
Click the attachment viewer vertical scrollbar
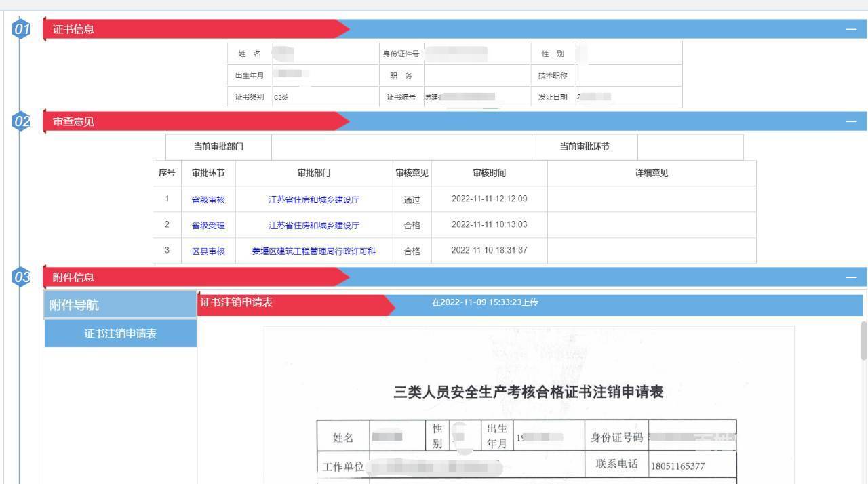click(864, 340)
